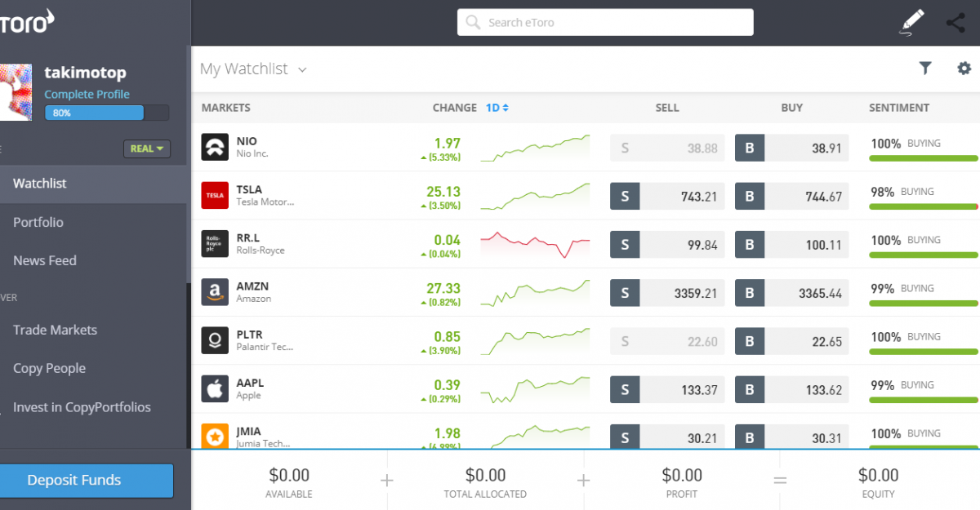The height and width of the screenshot is (510, 980).
Task: Sort by the SENTIMENT column header
Action: [899, 108]
